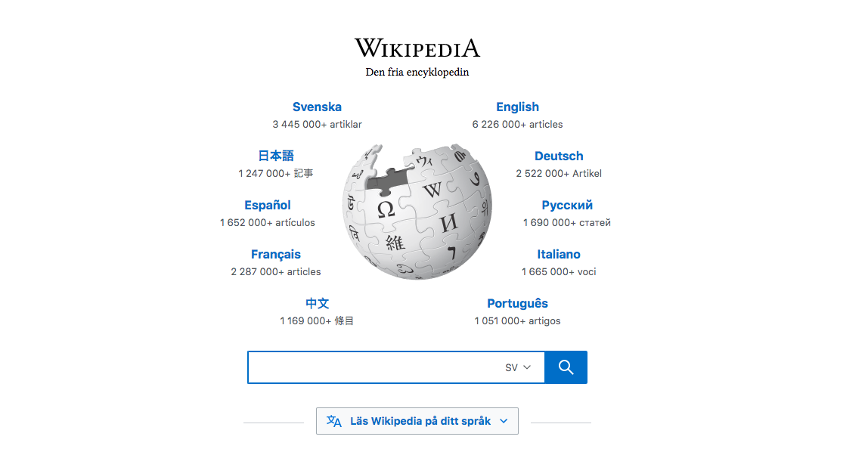This screenshot has width=868, height=452.
Task: Navigate to the Italiano Wikipedia
Action: coord(559,255)
